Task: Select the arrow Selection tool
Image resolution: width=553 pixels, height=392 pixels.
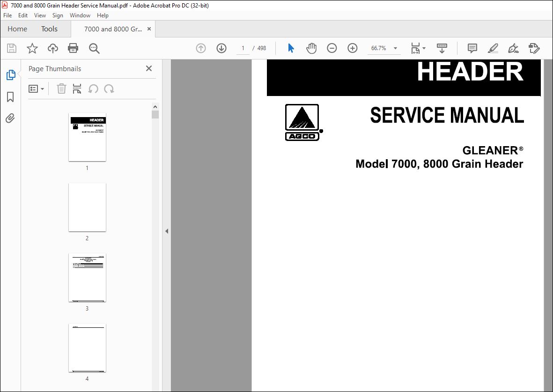Action: click(x=291, y=48)
